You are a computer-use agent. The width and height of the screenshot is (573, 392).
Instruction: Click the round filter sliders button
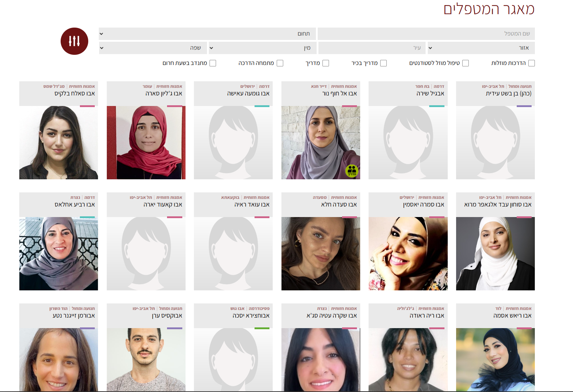(74, 41)
